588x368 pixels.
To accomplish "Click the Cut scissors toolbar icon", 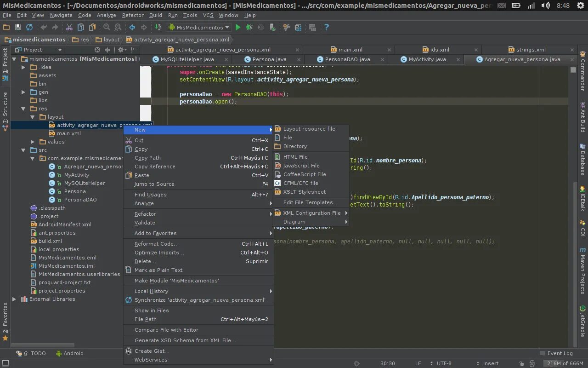I will click(x=69, y=28).
